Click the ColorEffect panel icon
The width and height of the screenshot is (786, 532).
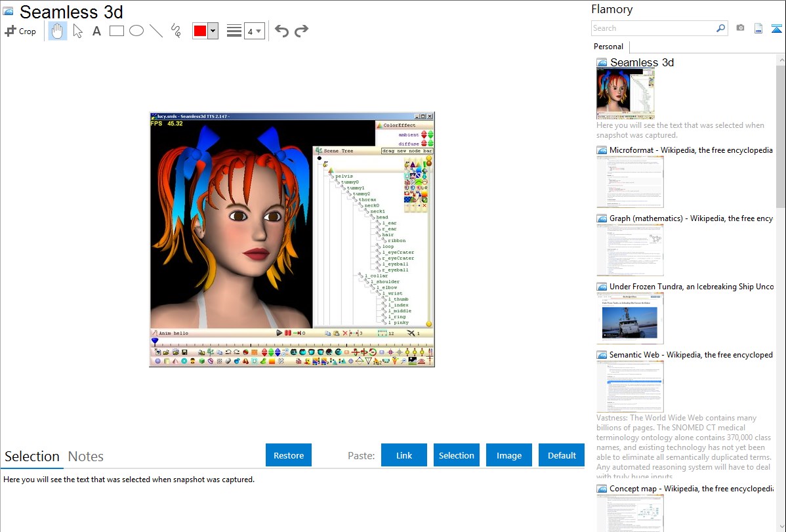pos(379,125)
